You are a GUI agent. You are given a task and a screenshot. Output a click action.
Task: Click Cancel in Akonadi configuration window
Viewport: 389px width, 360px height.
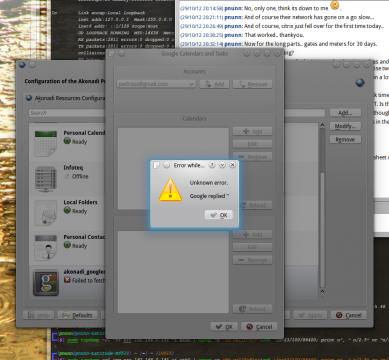349,315
